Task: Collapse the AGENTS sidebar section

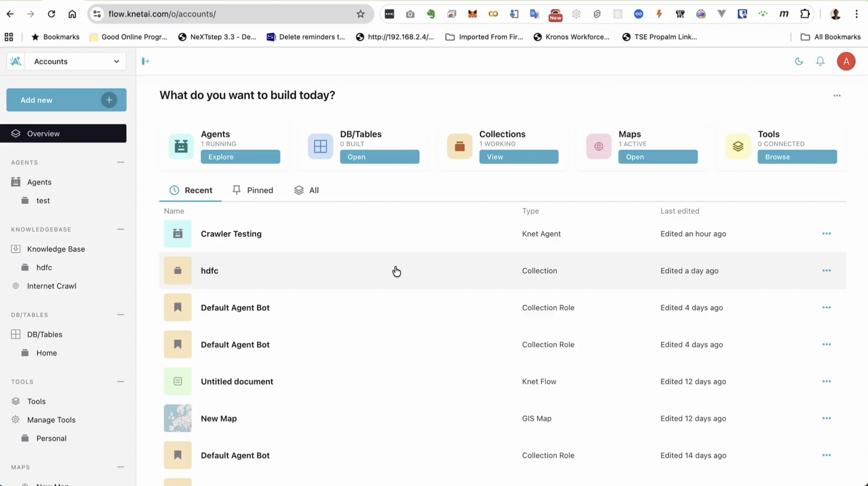Action: [x=121, y=162]
